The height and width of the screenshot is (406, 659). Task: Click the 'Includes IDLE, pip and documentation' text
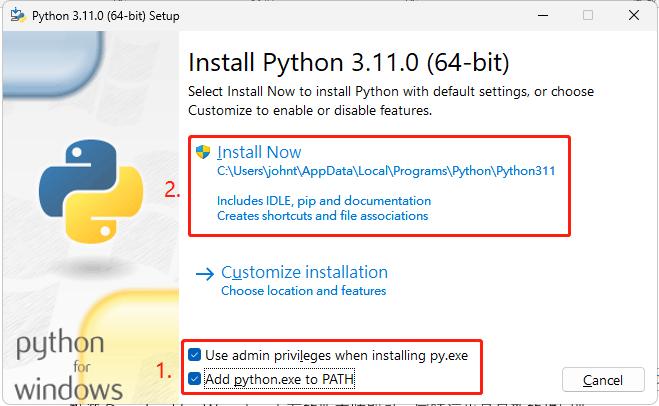click(324, 201)
